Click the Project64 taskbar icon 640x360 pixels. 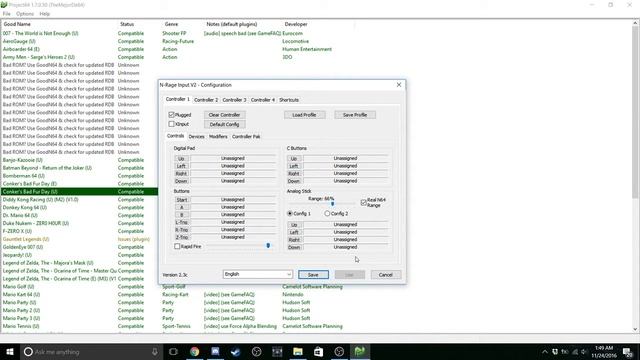point(360,351)
